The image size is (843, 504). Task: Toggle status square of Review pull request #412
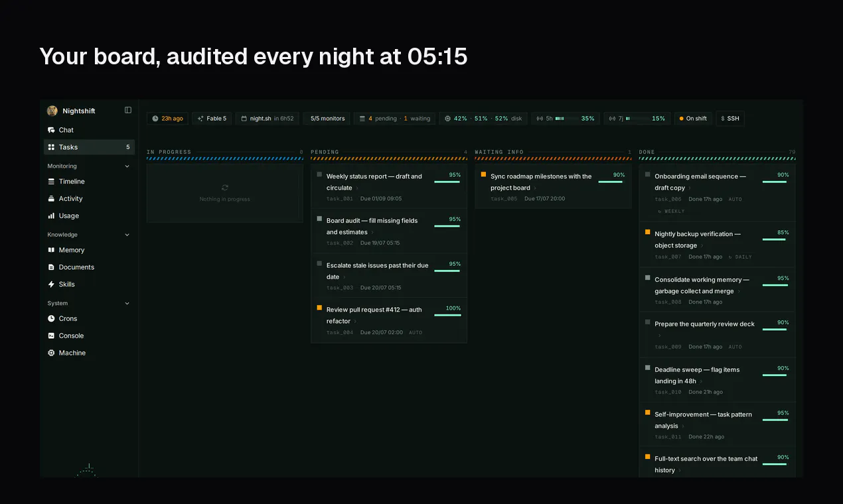[x=319, y=308]
